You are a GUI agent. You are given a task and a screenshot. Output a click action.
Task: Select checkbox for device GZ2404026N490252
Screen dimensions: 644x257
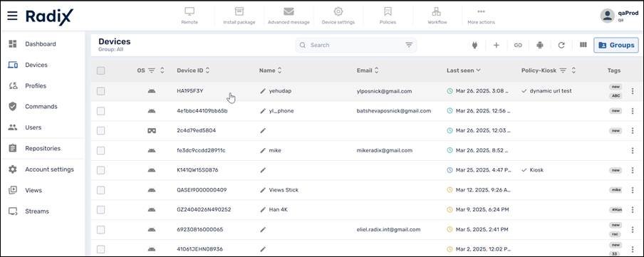[x=100, y=210]
